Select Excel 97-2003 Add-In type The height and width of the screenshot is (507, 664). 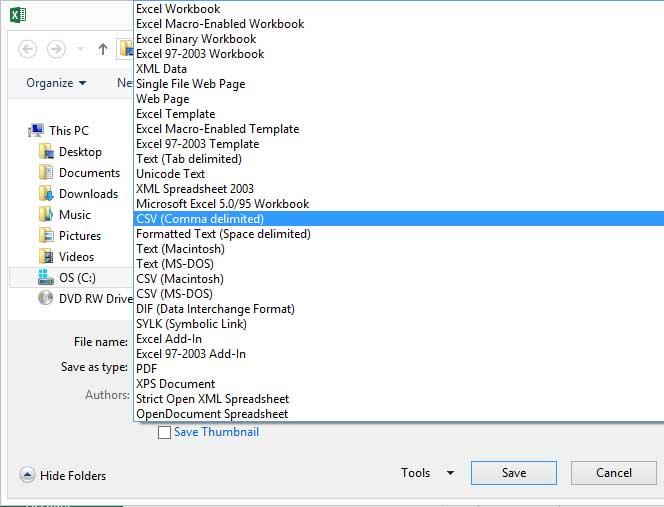(398, 354)
